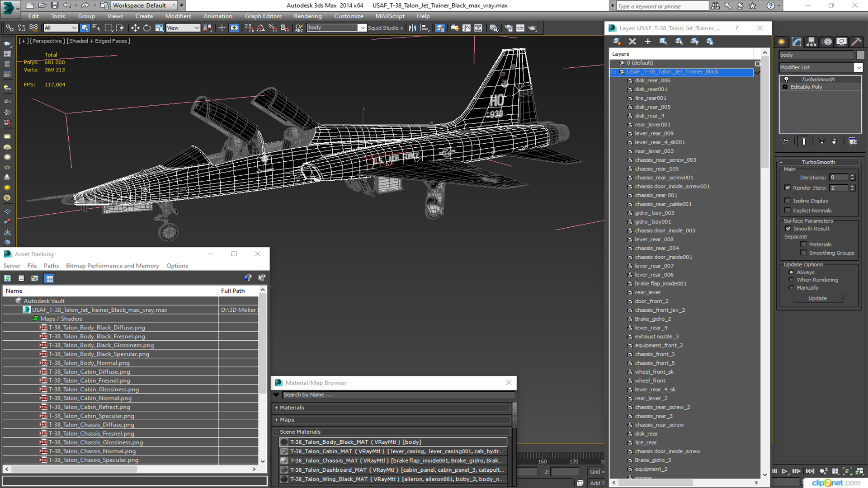Switch to Hierarchy command panel tab
868x488 pixels.
pyautogui.click(x=811, y=42)
